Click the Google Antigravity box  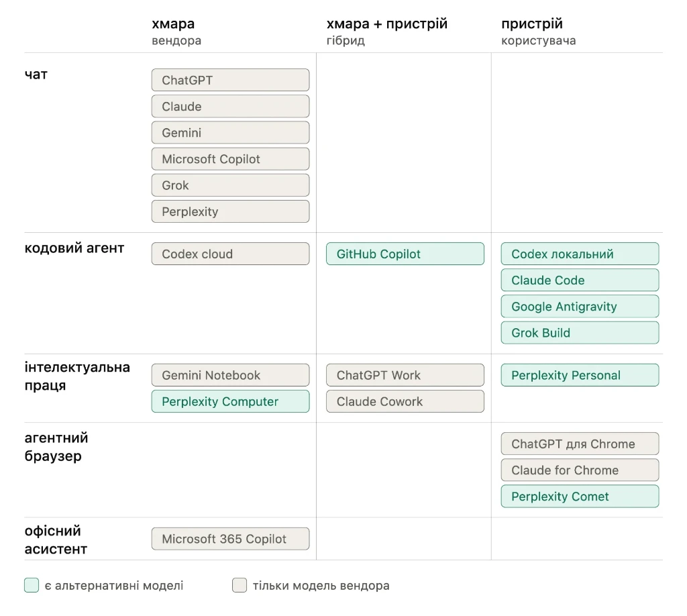click(x=580, y=307)
